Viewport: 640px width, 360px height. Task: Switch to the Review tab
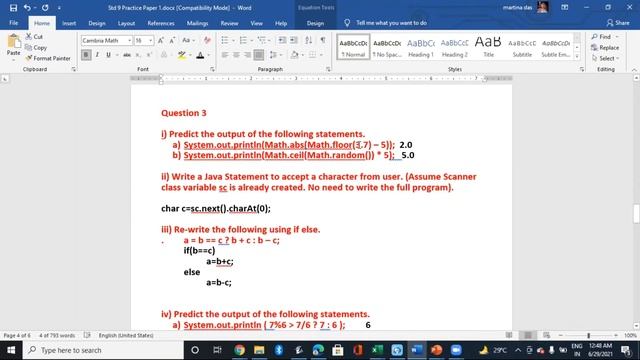[x=229, y=23]
